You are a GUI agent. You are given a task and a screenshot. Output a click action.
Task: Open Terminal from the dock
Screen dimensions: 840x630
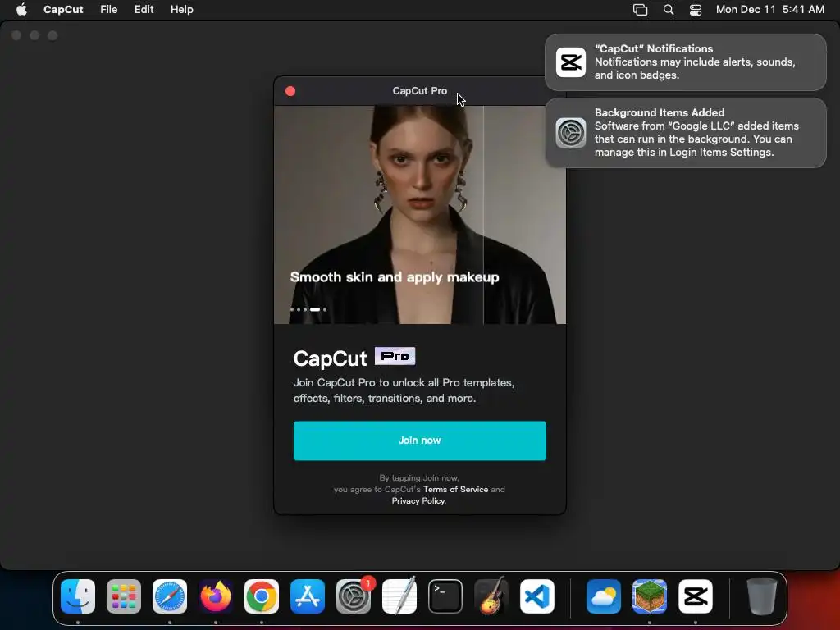[445, 596]
